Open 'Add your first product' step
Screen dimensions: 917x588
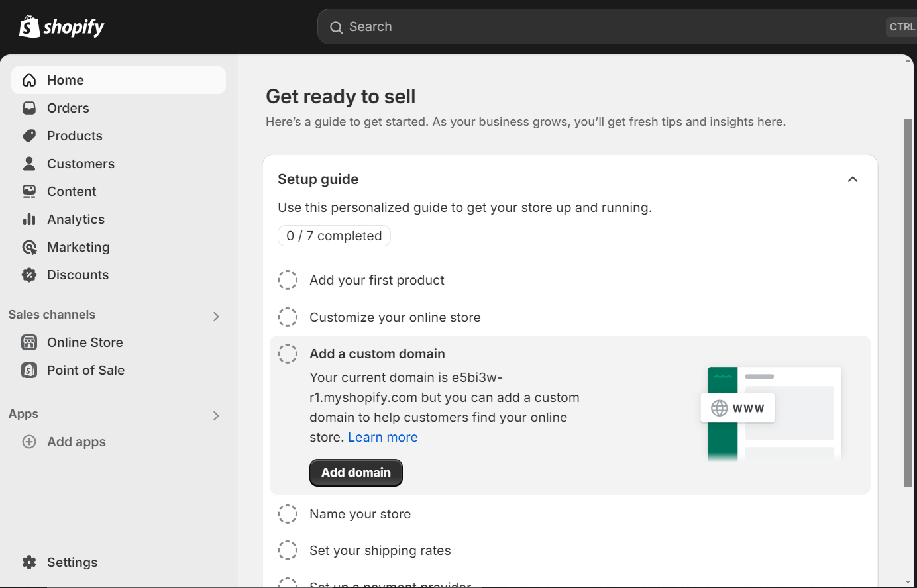(x=377, y=280)
